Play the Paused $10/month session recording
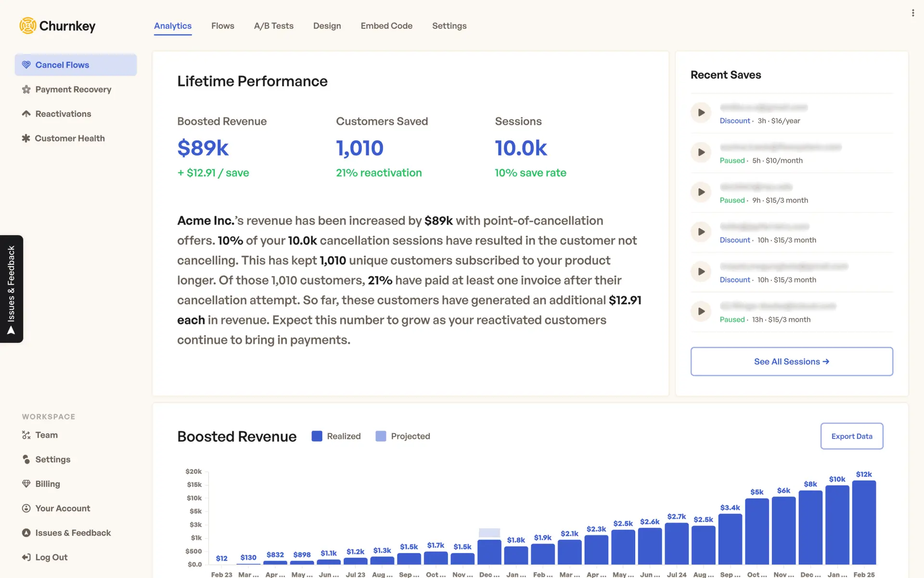 (x=701, y=153)
